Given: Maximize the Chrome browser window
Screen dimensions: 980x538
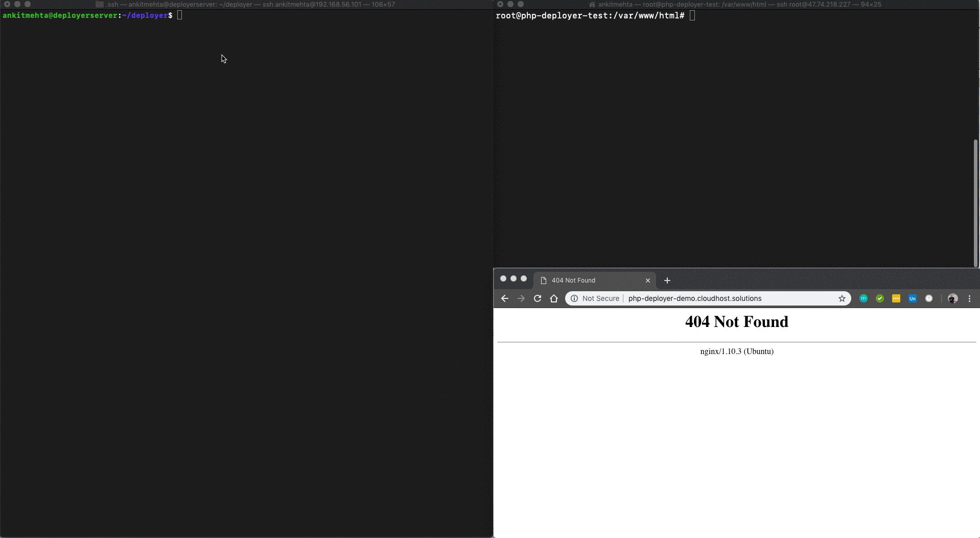Looking at the screenshot, I should point(524,278).
